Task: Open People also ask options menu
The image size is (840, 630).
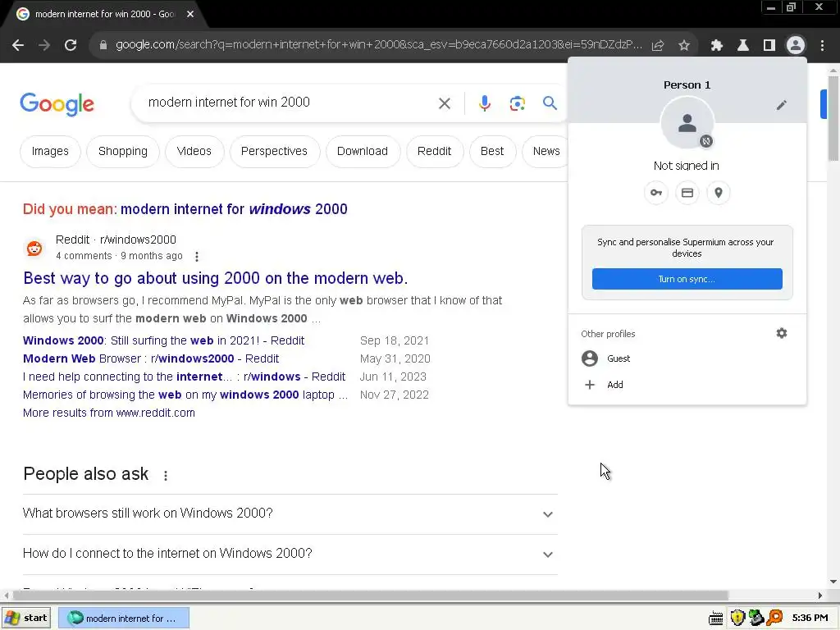Action: point(166,476)
